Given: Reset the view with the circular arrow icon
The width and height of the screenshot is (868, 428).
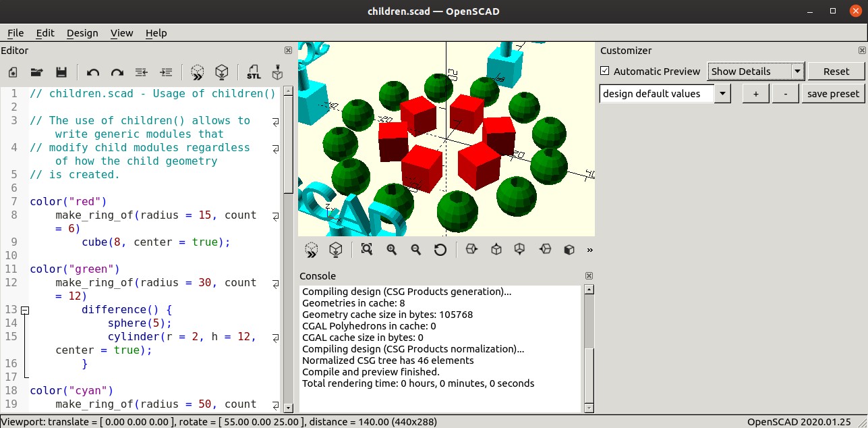Looking at the screenshot, I should pyautogui.click(x=440, y=250).
